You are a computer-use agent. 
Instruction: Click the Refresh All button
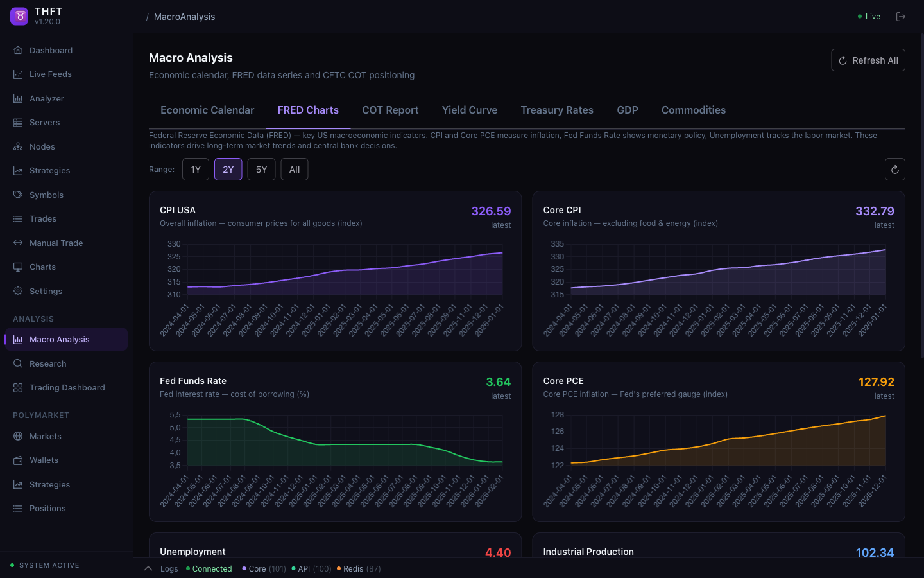click(x=868, y=60)
